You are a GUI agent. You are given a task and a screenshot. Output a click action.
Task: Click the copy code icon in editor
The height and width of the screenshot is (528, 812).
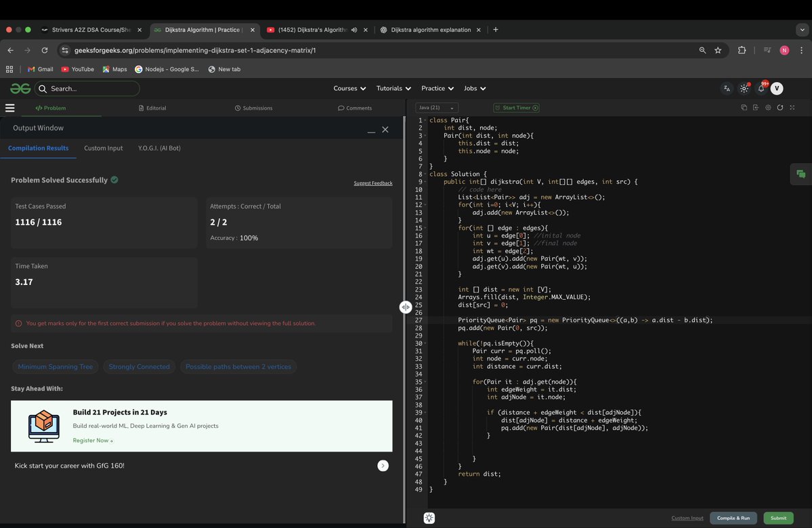744,108
